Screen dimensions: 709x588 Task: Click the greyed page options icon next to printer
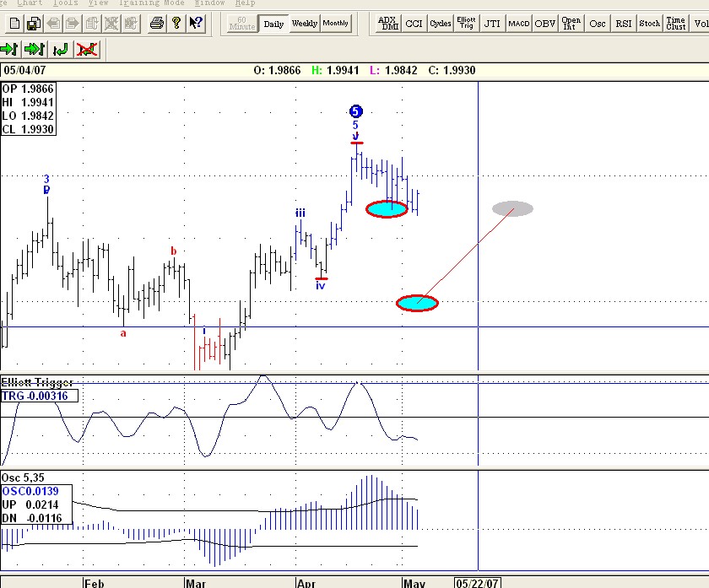[x=131, y=23]
